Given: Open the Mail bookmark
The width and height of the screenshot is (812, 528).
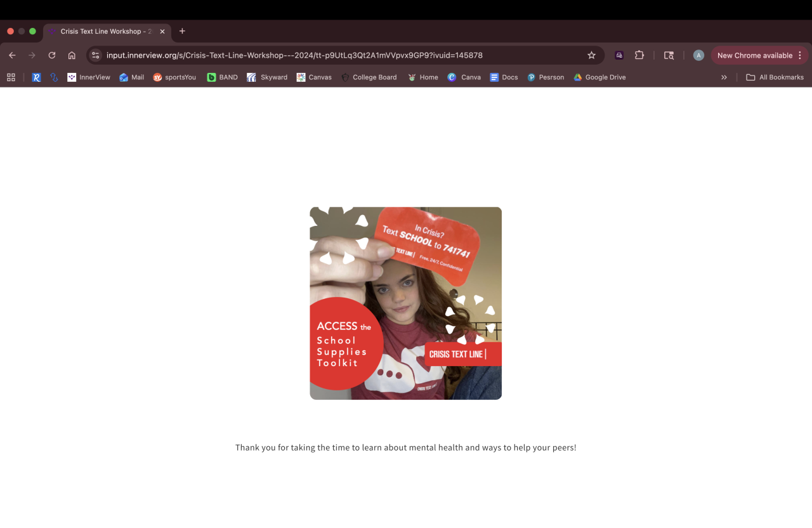Looking at the screenshot, I should 132,77.
